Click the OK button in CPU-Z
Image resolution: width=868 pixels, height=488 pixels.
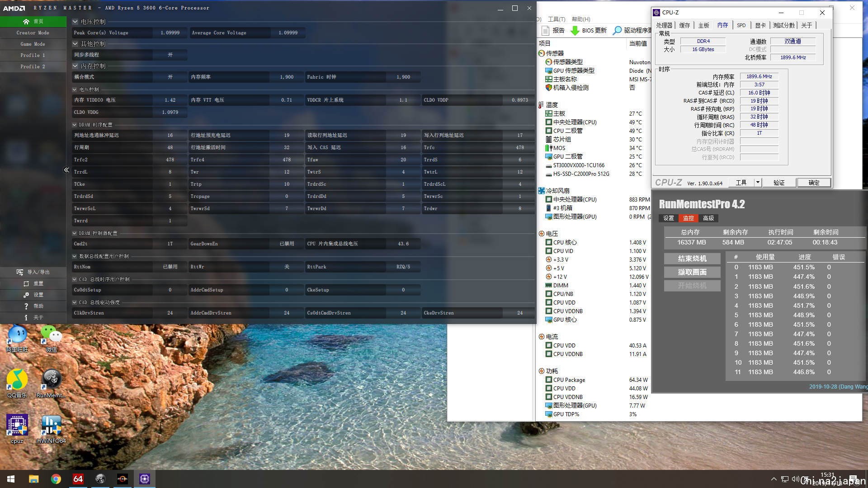click(814, 183)
